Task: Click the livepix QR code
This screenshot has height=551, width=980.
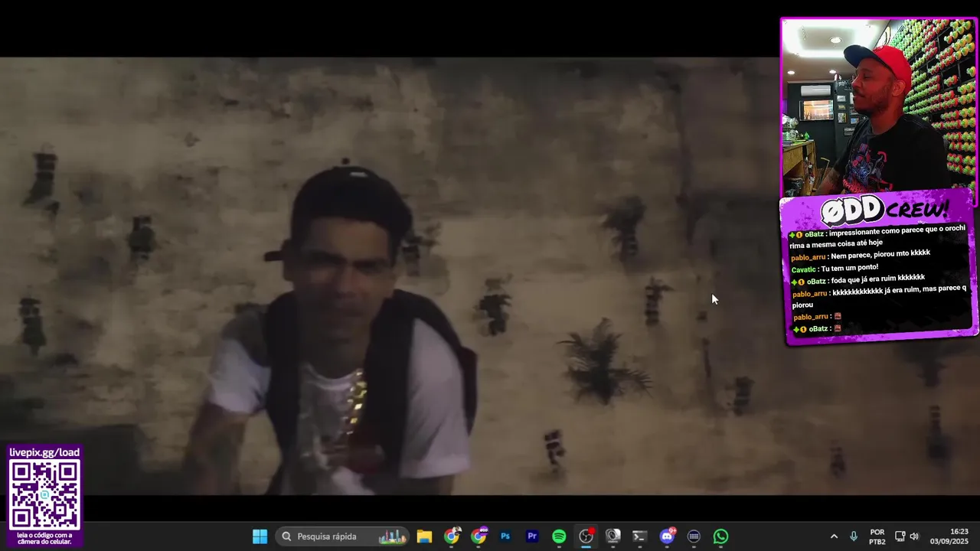Action: (x=44, y=495)
